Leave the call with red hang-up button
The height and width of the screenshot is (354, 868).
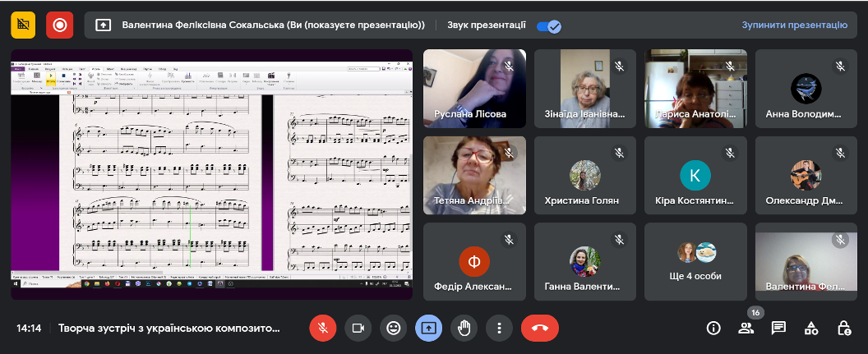tap(539, 328)
